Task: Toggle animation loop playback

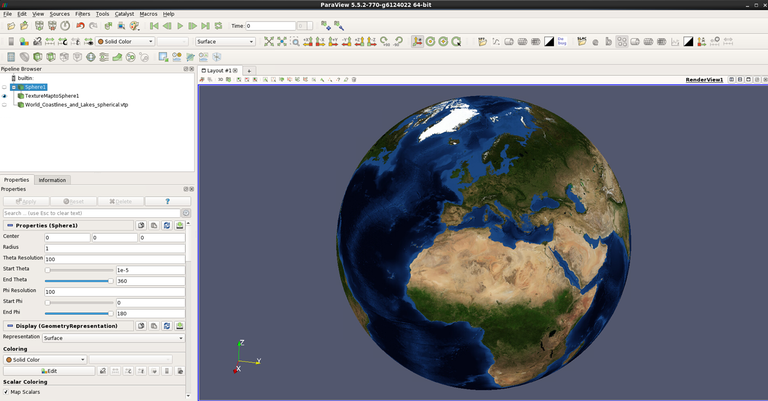Action: coord(220,25)
